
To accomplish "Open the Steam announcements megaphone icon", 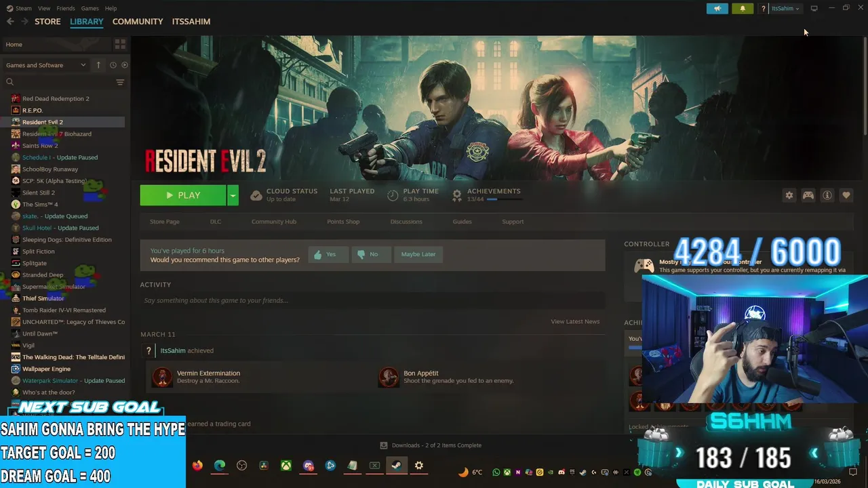I will point(717,8).
